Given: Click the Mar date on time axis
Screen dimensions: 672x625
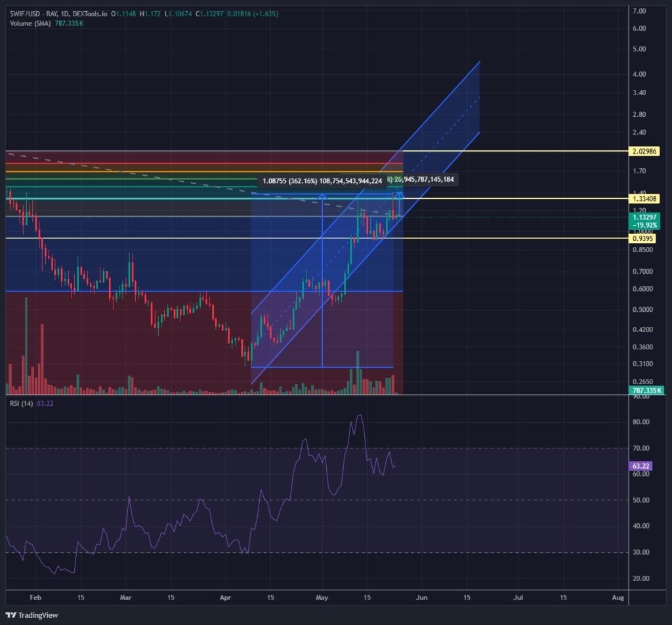Looking at the screenshot, I should click(125, 597).
